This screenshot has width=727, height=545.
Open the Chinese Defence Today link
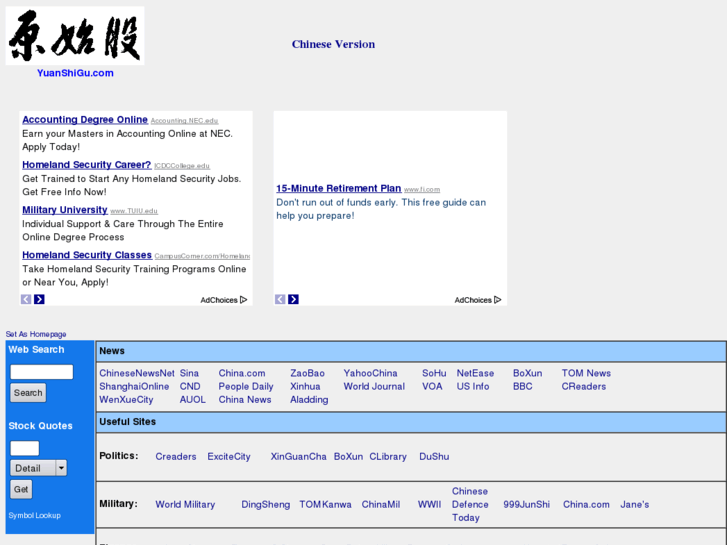[x=470, y=504]
